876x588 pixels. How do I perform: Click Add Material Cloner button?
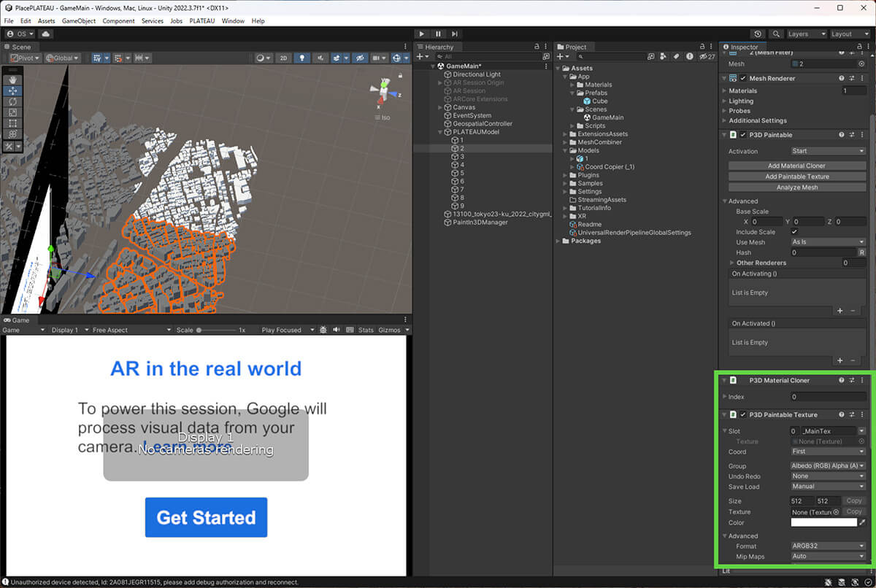point(796,166)
